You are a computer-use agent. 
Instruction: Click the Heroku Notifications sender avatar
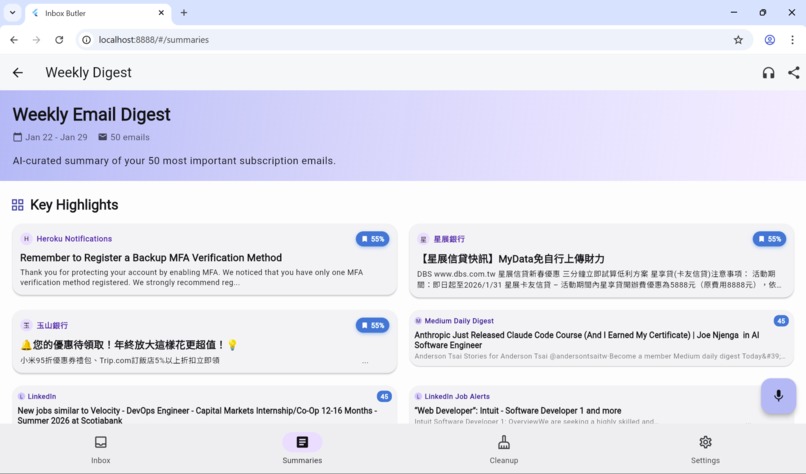[x=26, y=239]
